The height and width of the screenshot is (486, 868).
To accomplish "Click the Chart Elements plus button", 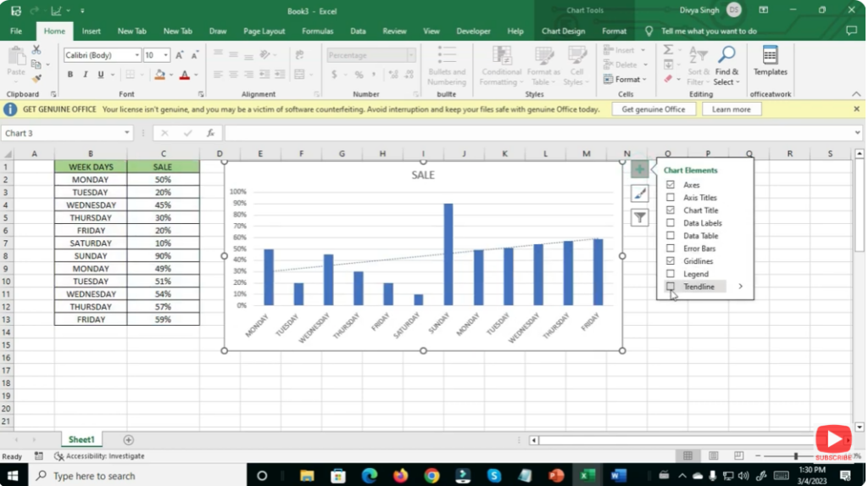I will 640,170.
